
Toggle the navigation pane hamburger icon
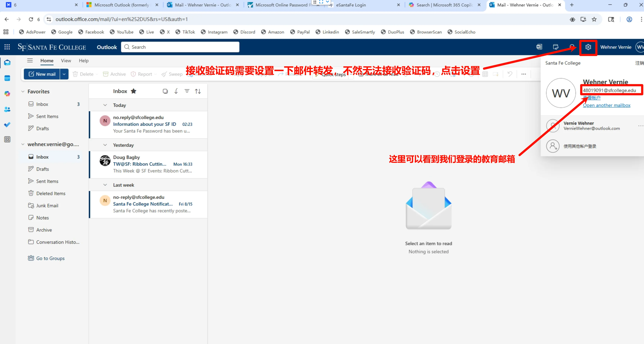[x=30, y=60]
